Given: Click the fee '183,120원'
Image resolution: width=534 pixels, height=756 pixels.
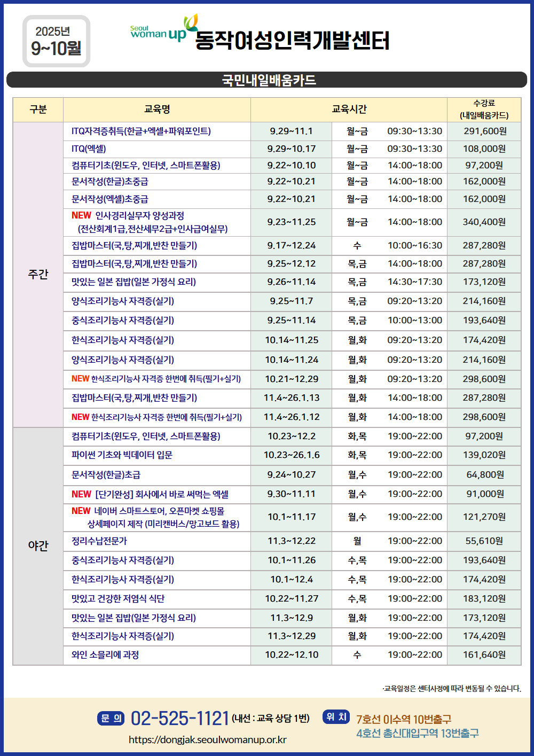Looking at the screenshot, I should point(484,599).
